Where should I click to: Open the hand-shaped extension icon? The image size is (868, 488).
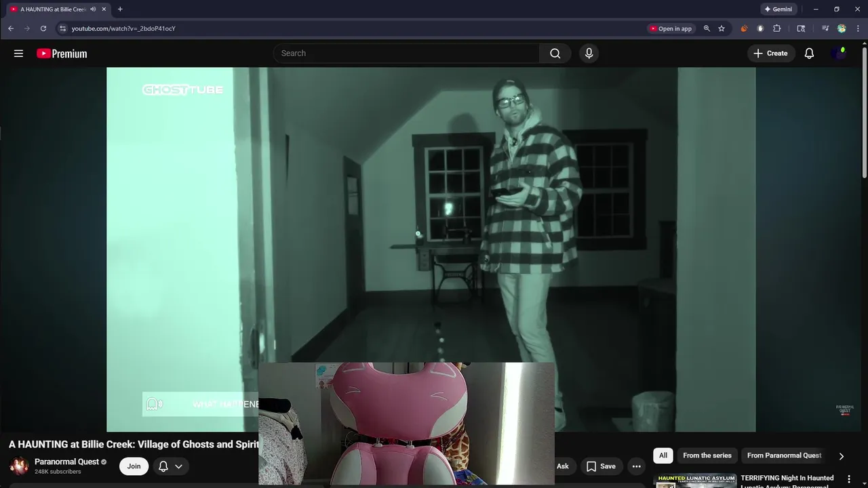[760, 28]
